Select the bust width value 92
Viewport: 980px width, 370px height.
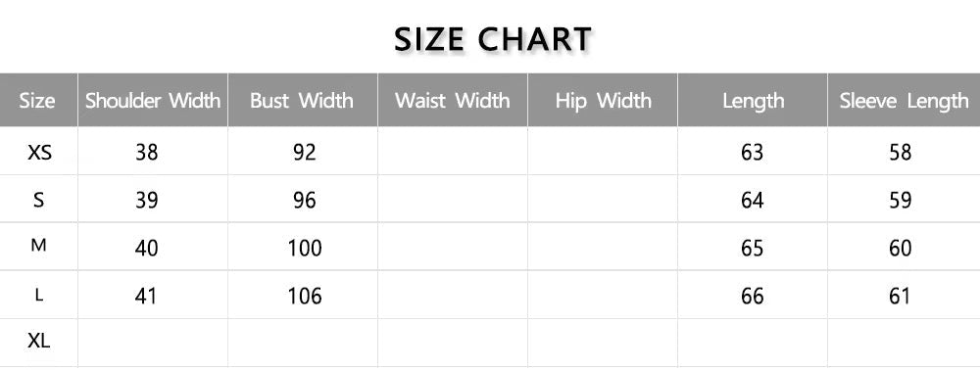pyautogui.click(x=305, y=153)
